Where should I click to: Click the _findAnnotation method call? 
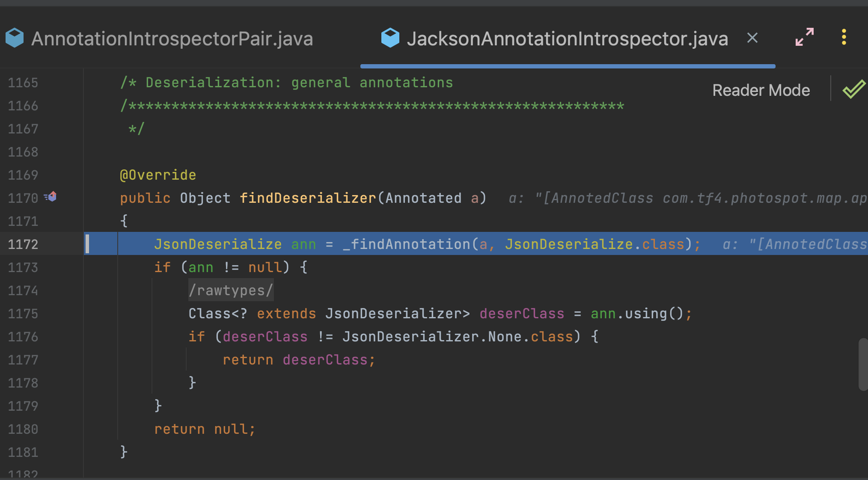point(406,244)
